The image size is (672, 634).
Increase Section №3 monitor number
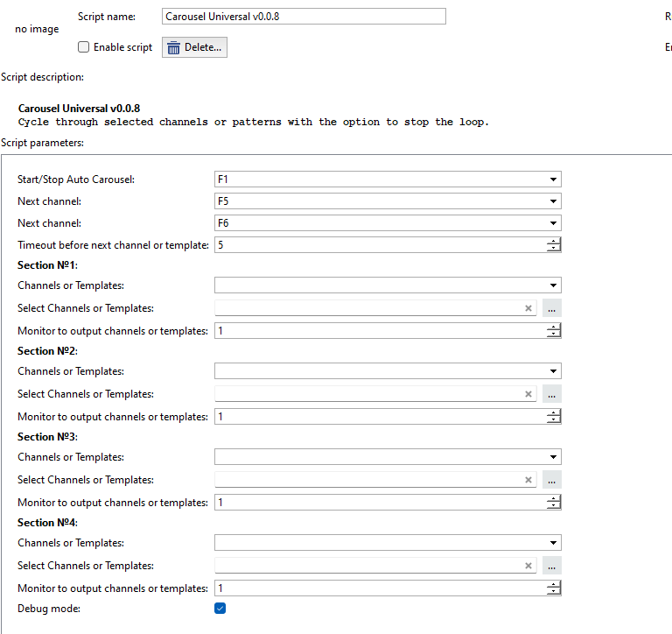pos(554,498)
